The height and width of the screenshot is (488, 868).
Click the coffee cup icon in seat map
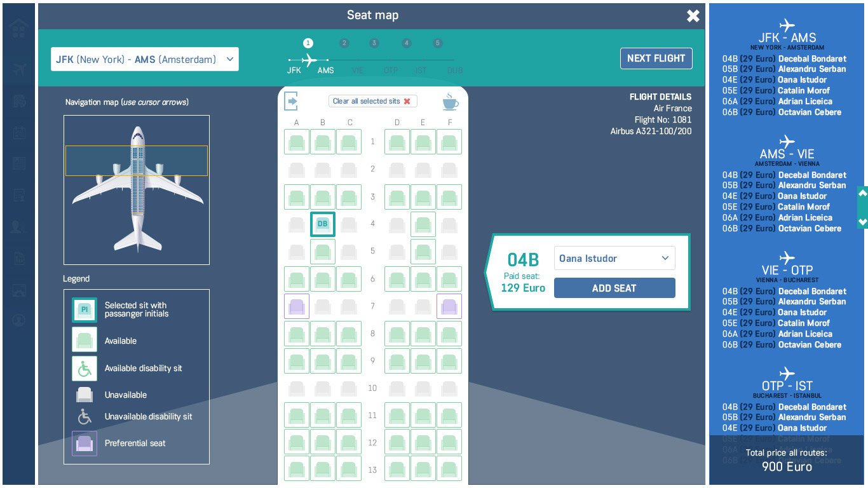click(450, 102)
